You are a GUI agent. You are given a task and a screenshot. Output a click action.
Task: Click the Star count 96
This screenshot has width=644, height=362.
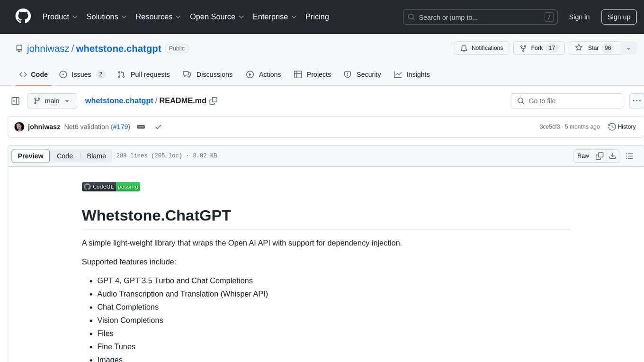click(x=608, y=48)
